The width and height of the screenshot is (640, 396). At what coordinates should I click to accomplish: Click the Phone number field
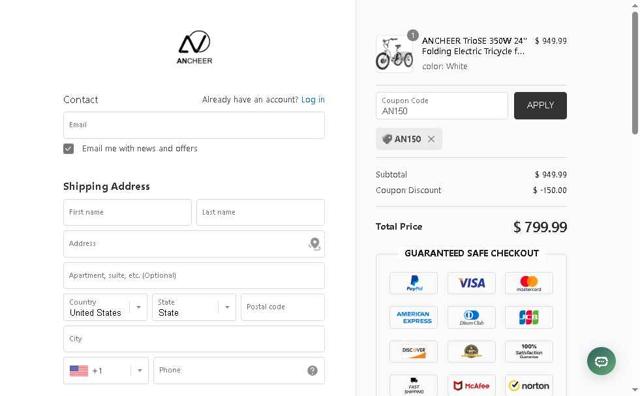click(x=239, y=371)
